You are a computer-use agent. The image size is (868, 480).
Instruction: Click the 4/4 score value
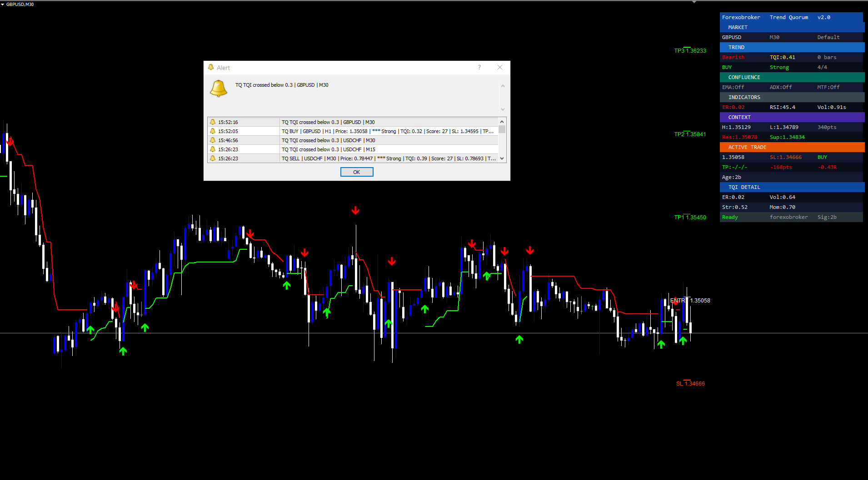[822, 67]
